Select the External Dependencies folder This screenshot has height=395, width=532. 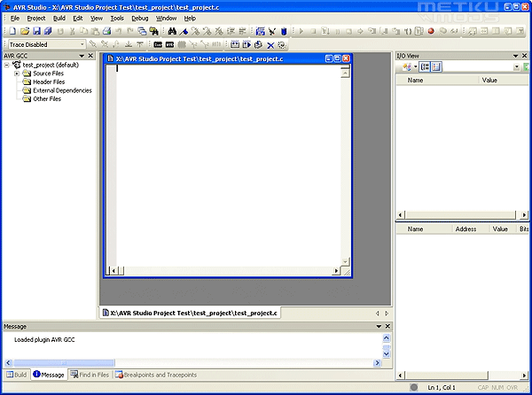[x=62, y=90]
